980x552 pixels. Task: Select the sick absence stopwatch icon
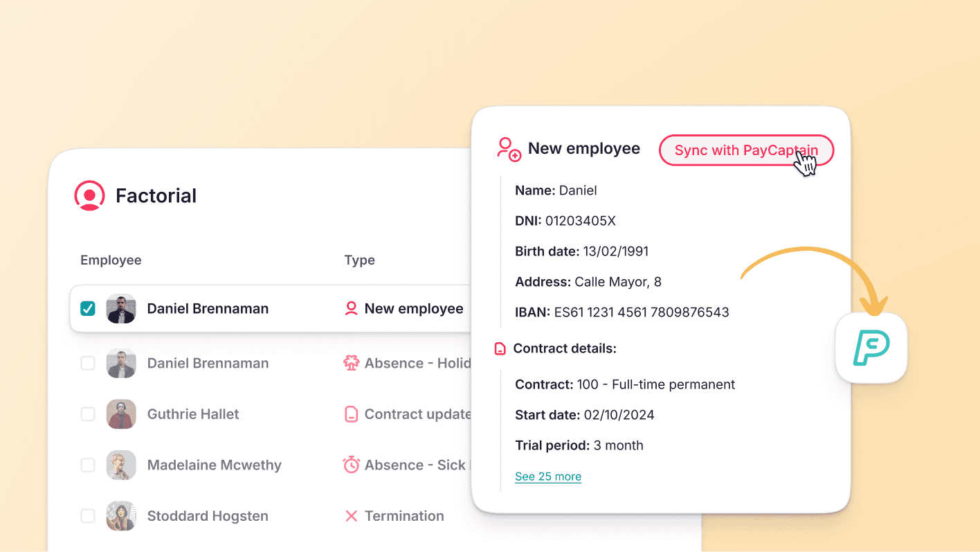coord(352,465)
